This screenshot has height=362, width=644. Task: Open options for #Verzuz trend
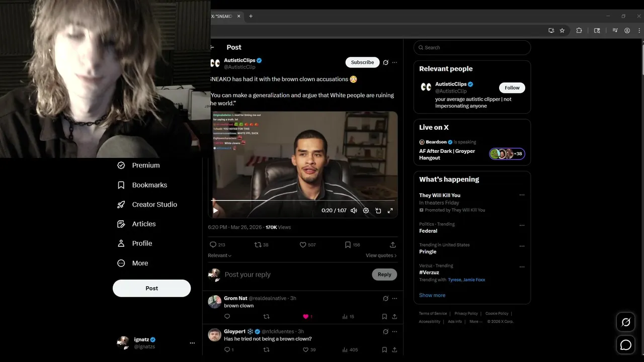tap(522, 267)
